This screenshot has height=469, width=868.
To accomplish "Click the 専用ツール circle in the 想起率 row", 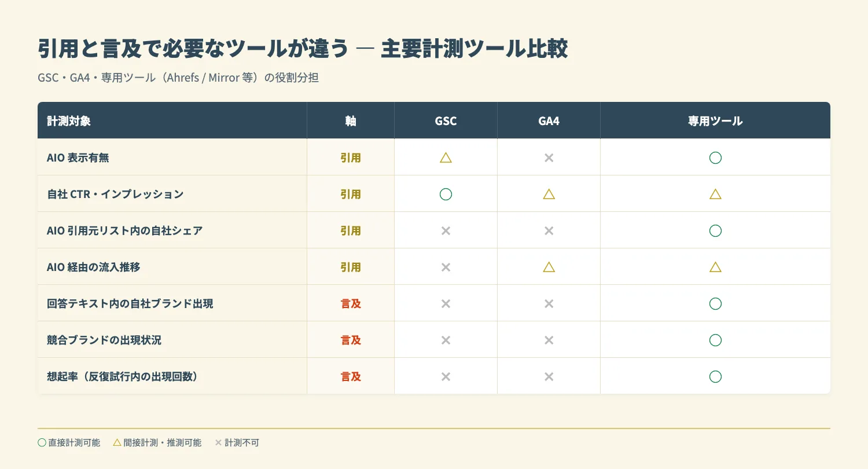I will (x=715, y=376).
